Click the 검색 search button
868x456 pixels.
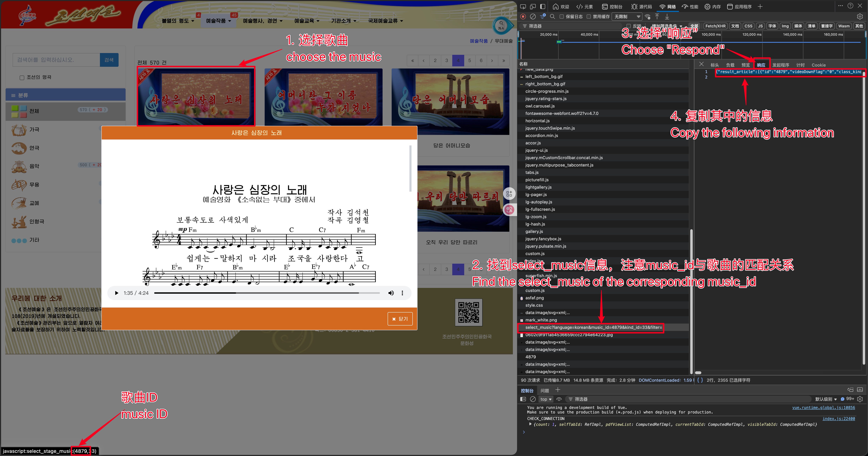tap(109, 60)
